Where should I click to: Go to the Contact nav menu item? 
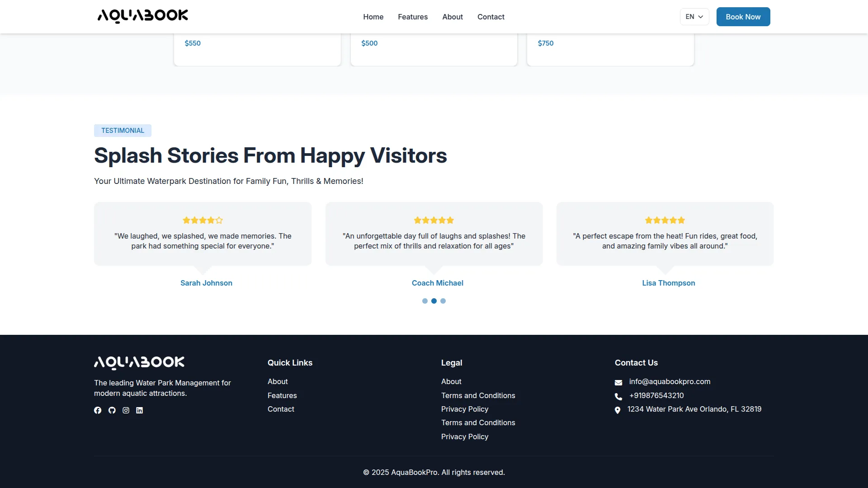[x=491, y=17]
